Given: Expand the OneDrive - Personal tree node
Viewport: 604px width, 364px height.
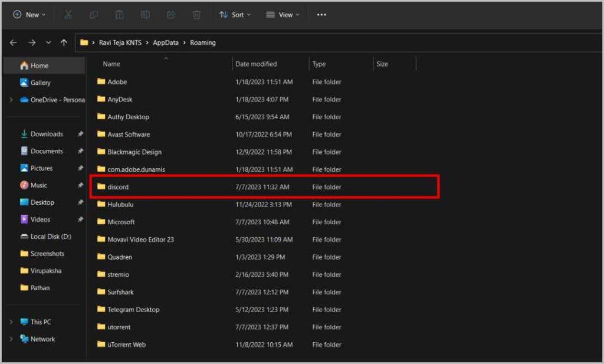Looking at the screenshot, I should tap(11, 100).
